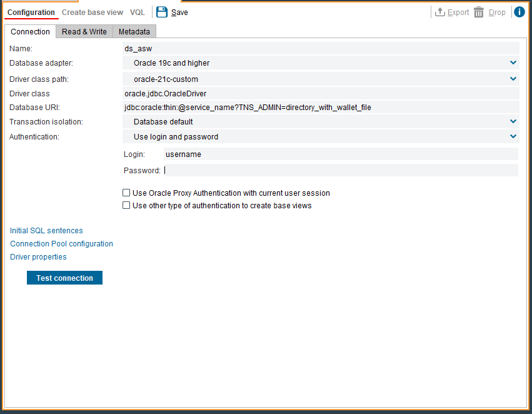This screenshot has height=414, width=532.
Task: Click the Save label in toolbar
Action: click(179, 13)
